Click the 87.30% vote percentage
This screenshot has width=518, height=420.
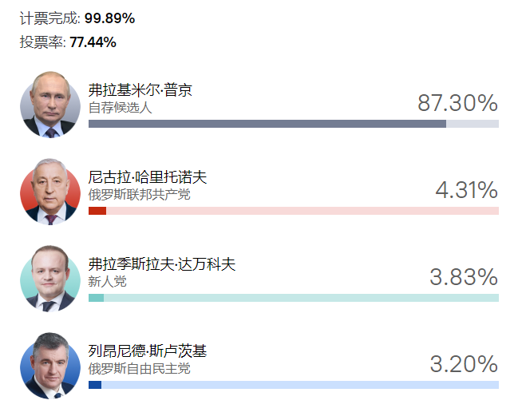tap(457, 103)
